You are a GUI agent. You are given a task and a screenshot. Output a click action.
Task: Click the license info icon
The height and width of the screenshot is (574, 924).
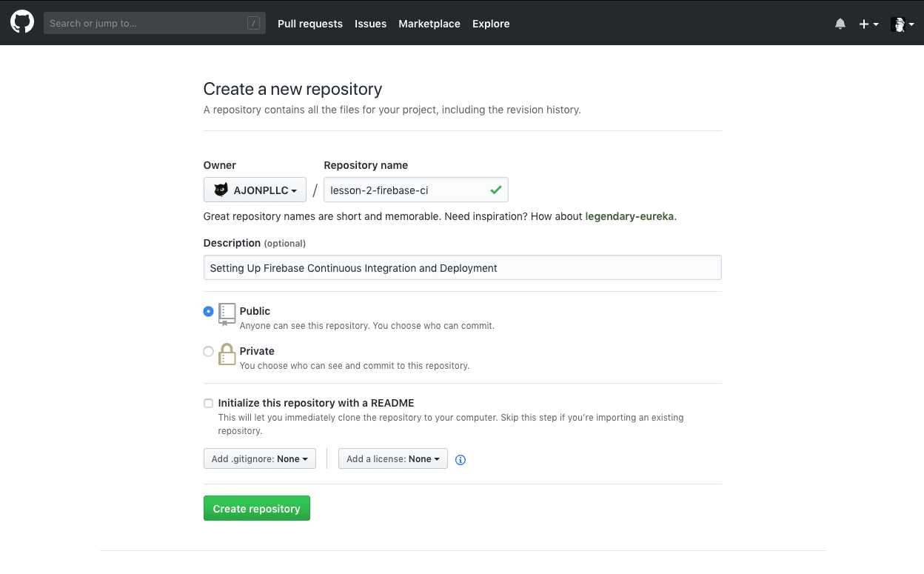pos(461,460)
